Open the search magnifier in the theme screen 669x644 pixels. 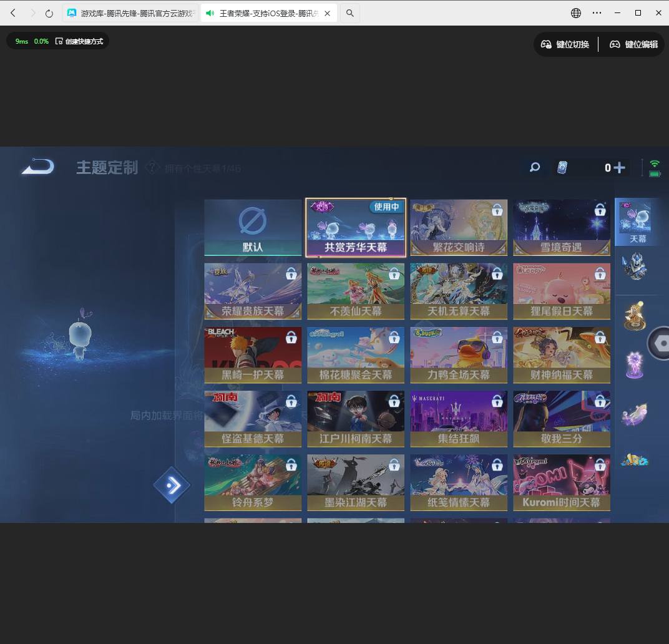pos(534,167)
